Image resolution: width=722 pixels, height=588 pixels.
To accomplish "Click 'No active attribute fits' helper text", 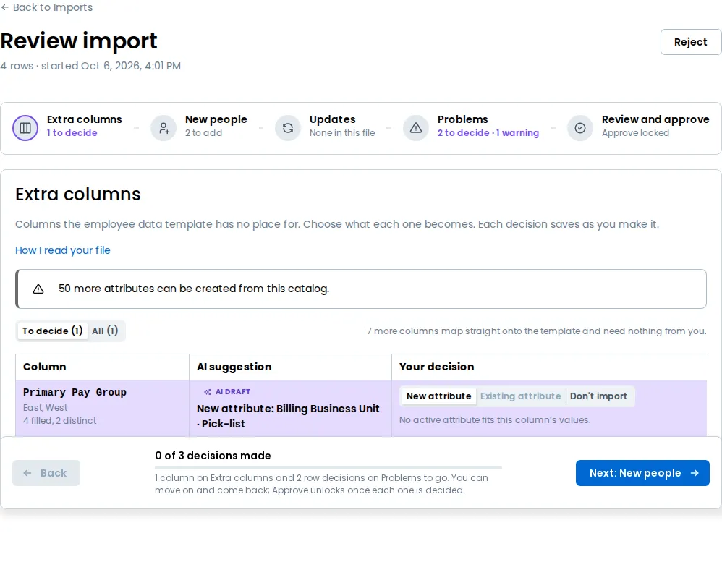I will (x=495, y=420).
